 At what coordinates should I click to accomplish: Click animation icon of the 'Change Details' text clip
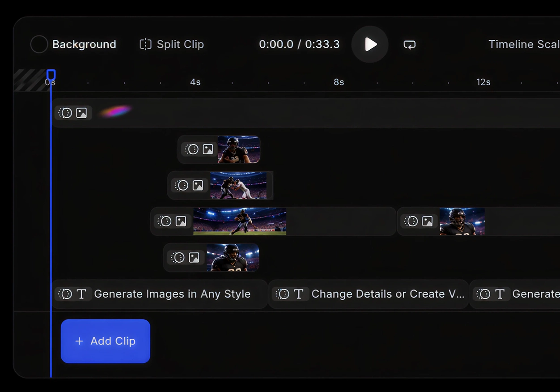click(x=282, y=294)
